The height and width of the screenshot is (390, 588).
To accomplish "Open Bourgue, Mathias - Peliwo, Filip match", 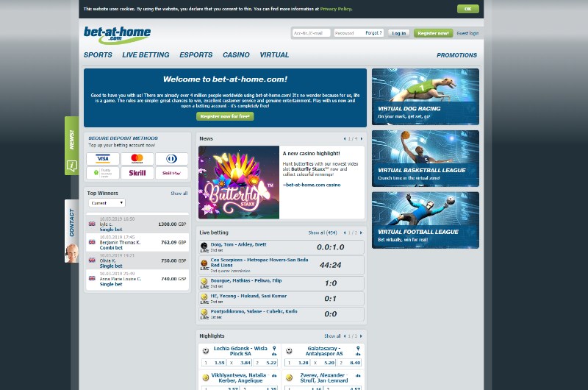I will point(282,283).
